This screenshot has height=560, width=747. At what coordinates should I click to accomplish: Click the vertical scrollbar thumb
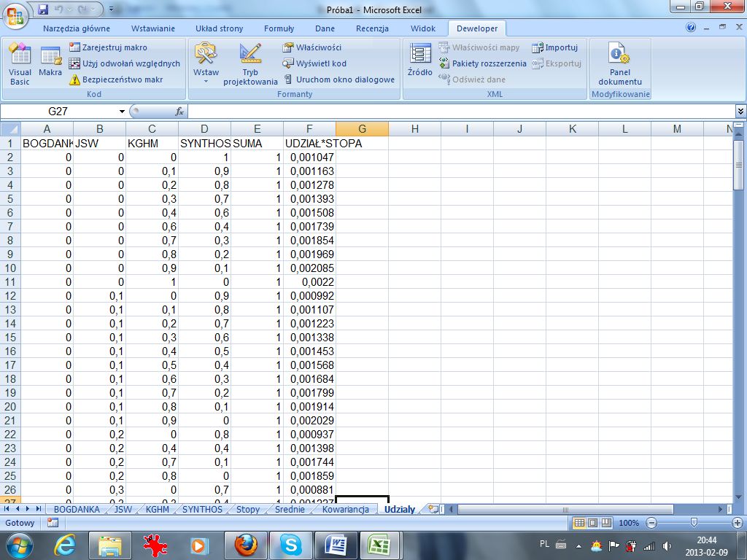[738, 166]
